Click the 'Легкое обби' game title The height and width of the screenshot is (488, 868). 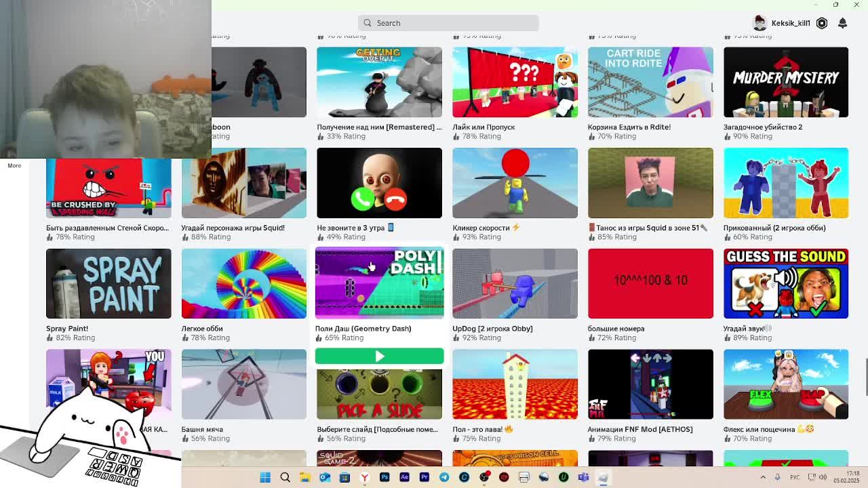pyautogui.click(x=202, y=329)
